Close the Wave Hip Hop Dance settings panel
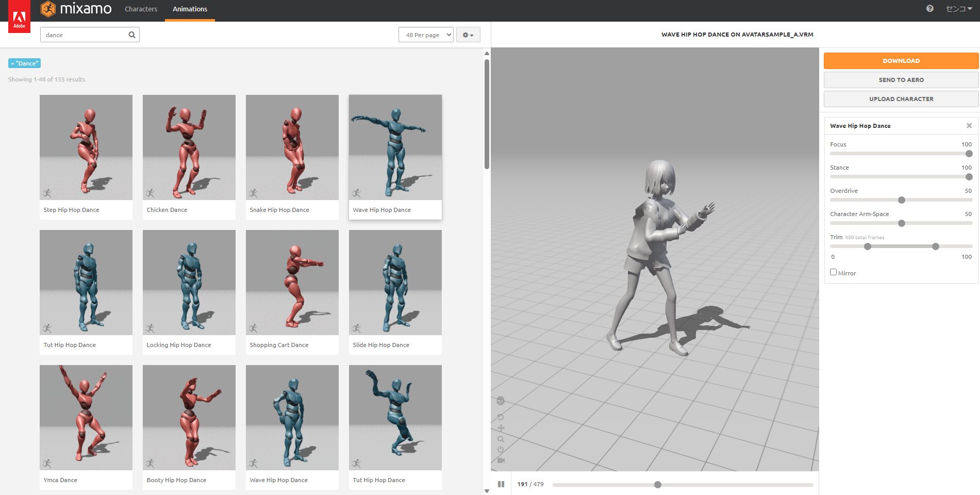The width and height of the screenshot is (980, 495). pos(969,125)
